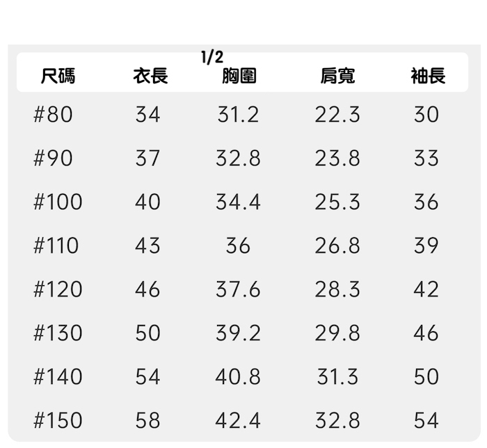Viewport: 487px width, 448px height.
Task: Select the #110 size label
Action: click(x=56, y=246)
